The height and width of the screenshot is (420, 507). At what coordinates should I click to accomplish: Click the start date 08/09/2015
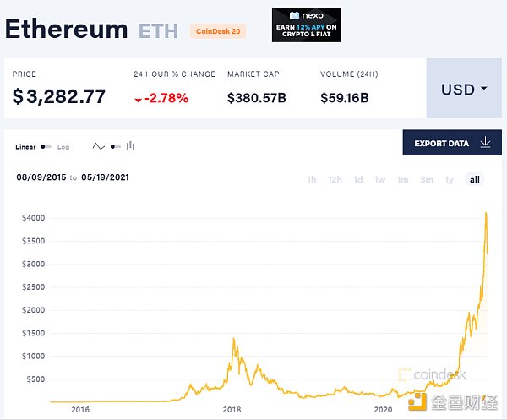tap(41, 177)
